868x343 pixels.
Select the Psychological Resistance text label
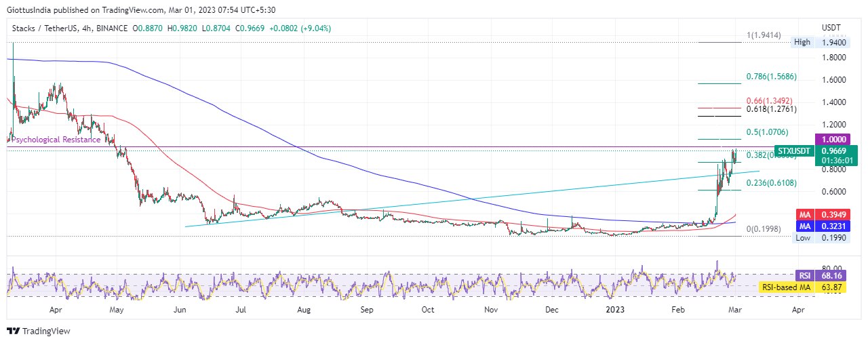click(54, 140)
